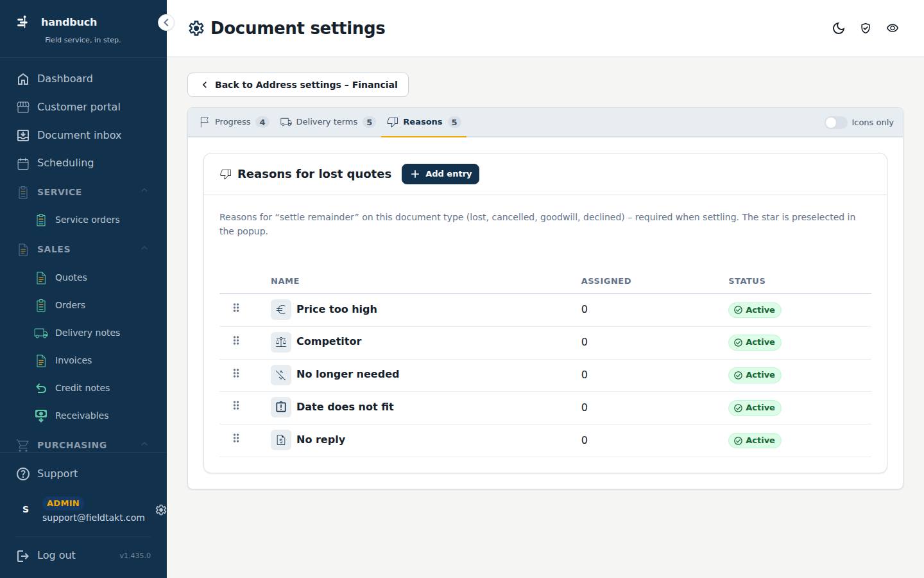This screenshot has height=578, width=924.
Task: Click the euro icon for Price too high
Action: pyautogui.click(x=281, y=310)
